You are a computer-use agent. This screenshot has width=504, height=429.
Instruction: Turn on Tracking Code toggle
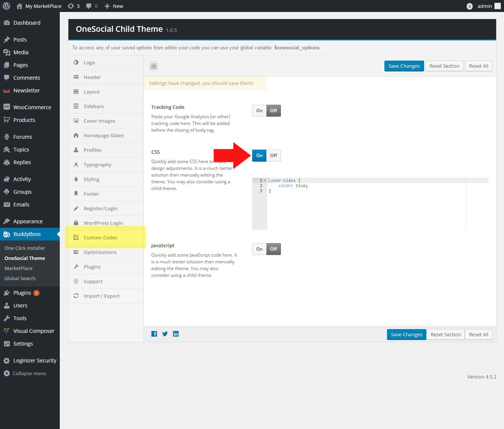259,111
